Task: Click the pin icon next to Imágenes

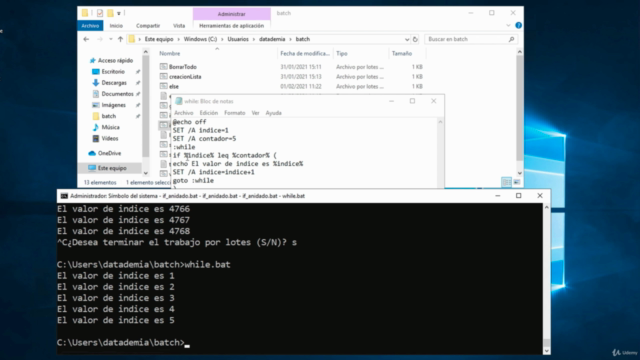Action: tap(138, 105)
